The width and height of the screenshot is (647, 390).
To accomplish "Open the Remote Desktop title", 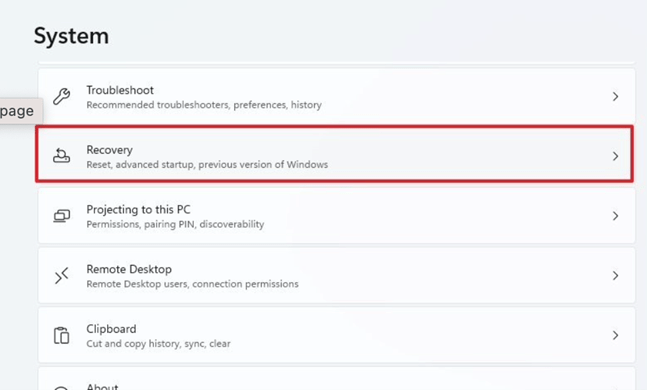I will click(129, 269).
